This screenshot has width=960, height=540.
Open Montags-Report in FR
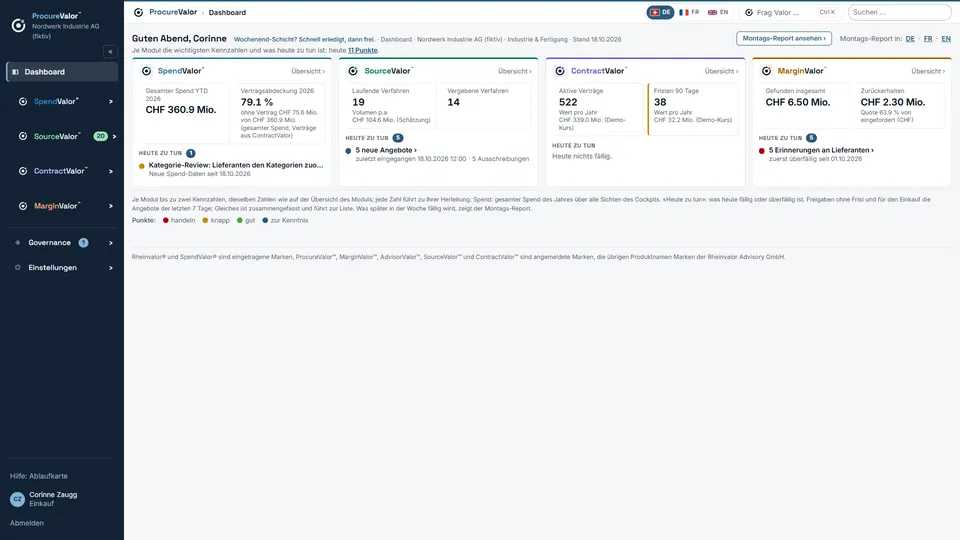928,39
